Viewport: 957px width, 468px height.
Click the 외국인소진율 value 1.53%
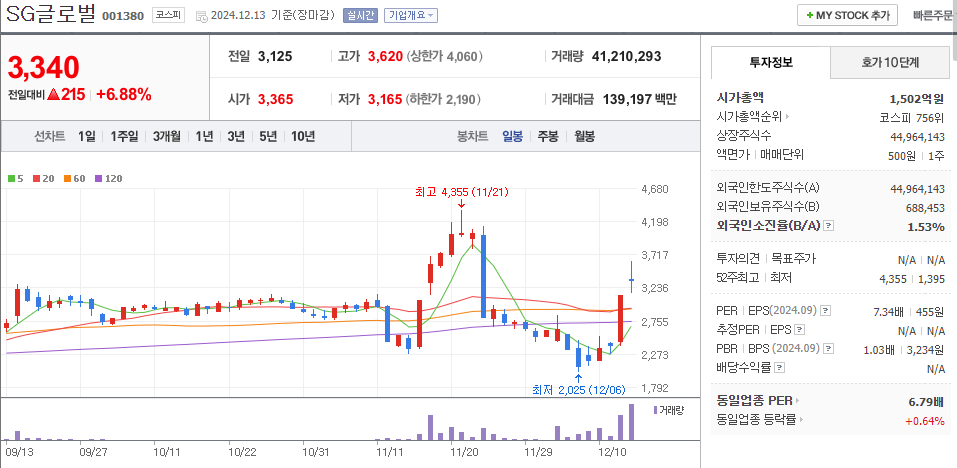[x=926, y=226]
